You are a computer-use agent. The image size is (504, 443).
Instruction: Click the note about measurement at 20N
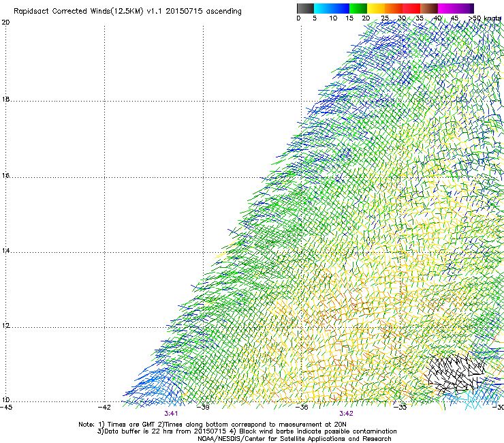[253, 425]
